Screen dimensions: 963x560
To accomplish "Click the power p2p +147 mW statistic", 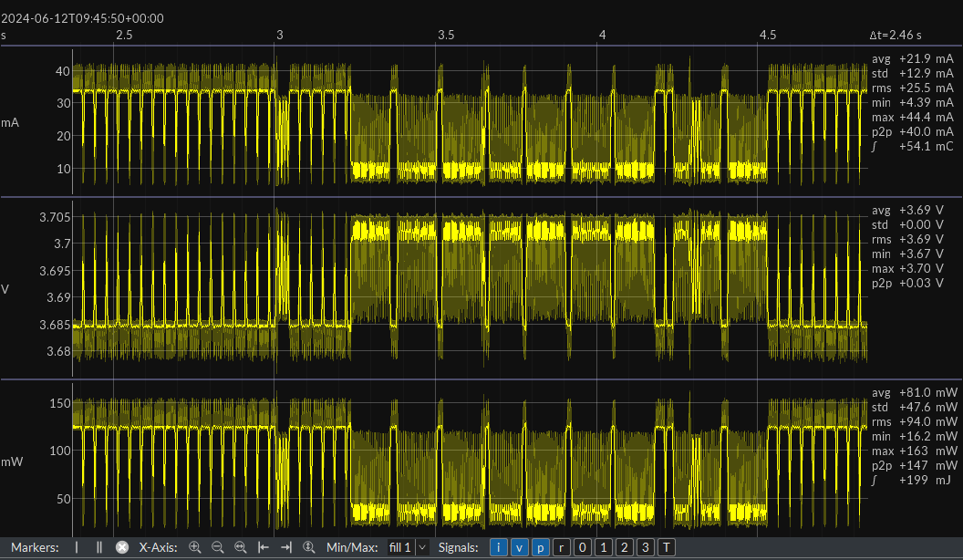I will (x=914, y=465).
